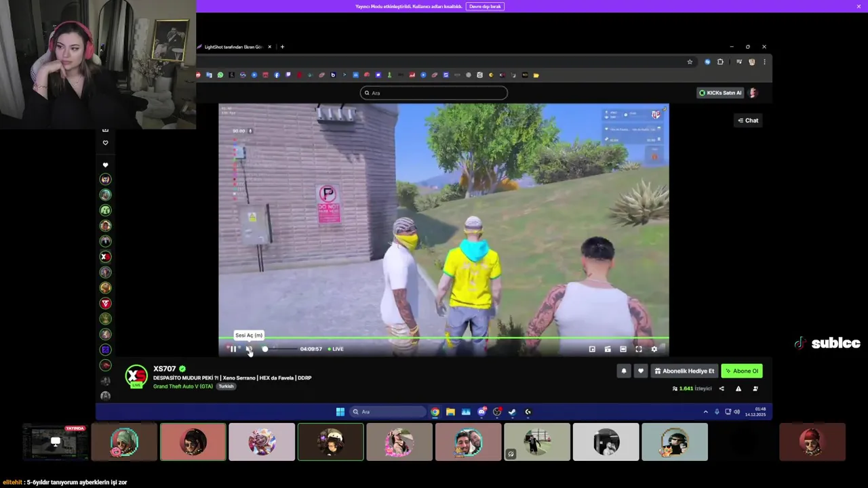Click Abonelik Hediye Et button
Viewport: 868px width, 488px height.
[x=684, y=371]
